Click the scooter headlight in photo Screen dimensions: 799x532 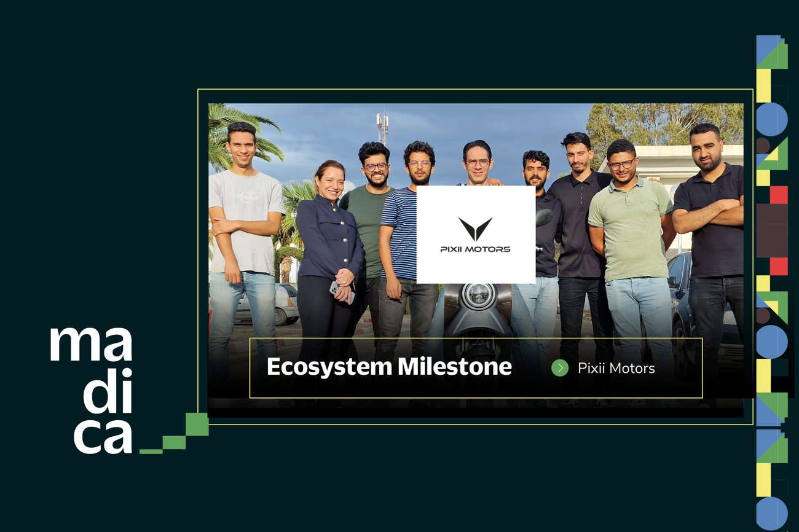(479, 296)
